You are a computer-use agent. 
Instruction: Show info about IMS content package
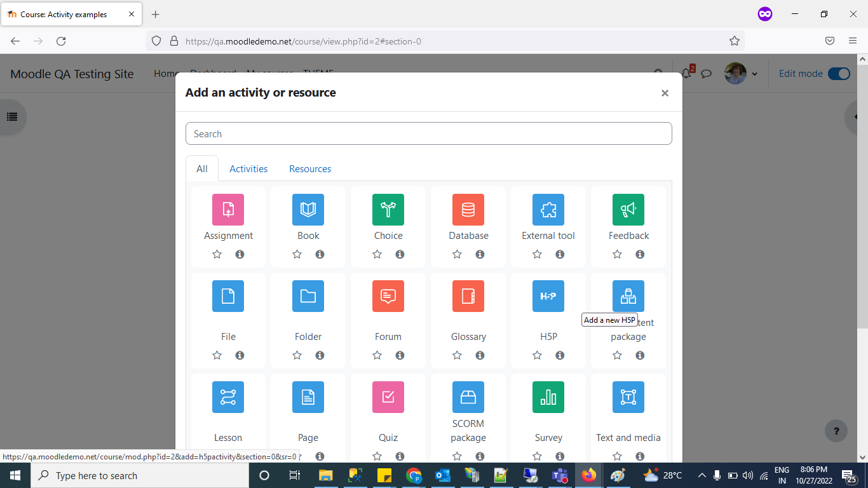[640, 355]
